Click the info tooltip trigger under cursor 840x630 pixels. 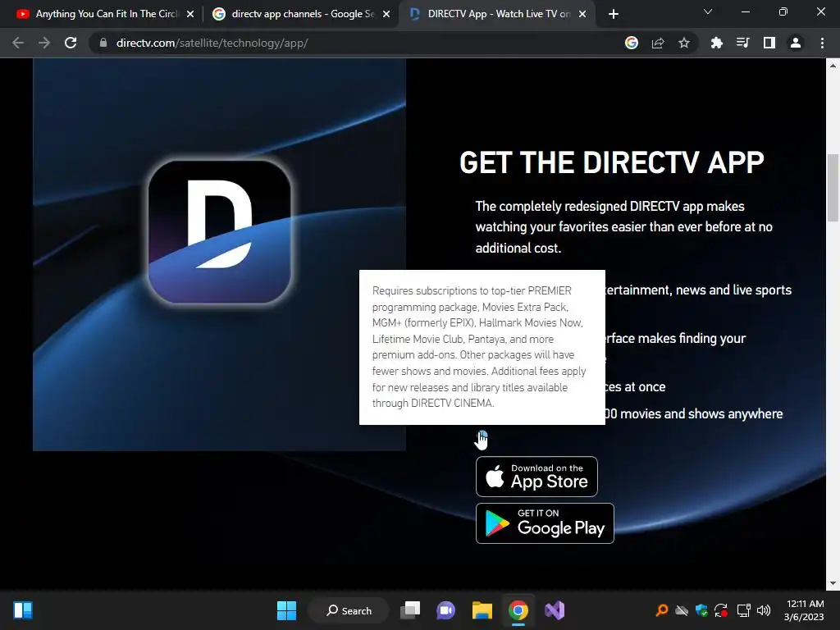click(x=482, y=435)
